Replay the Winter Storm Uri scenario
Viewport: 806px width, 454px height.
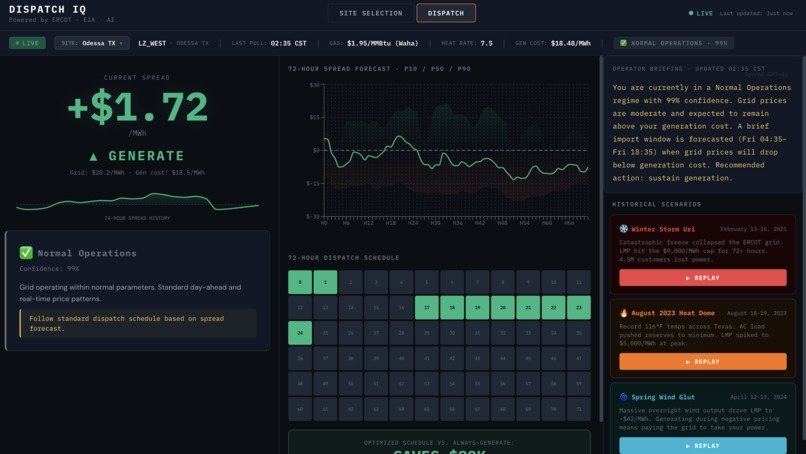pyautogui.click(x=702, y=278)
